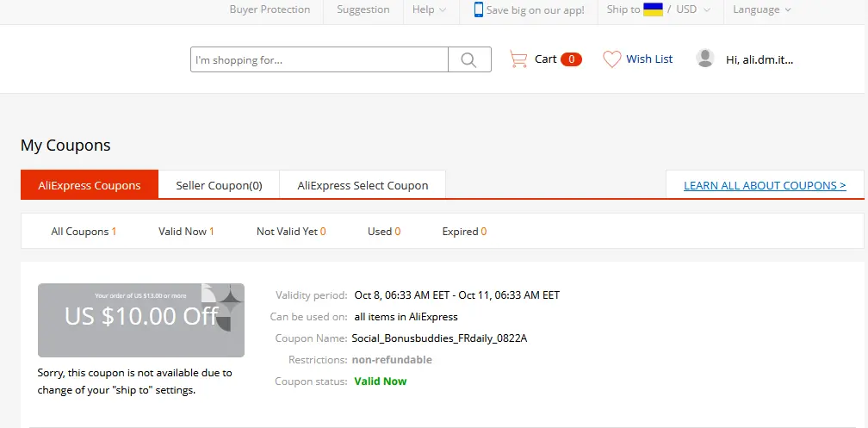
Task: Click the user avatar icon
Action: pos(704,59)
